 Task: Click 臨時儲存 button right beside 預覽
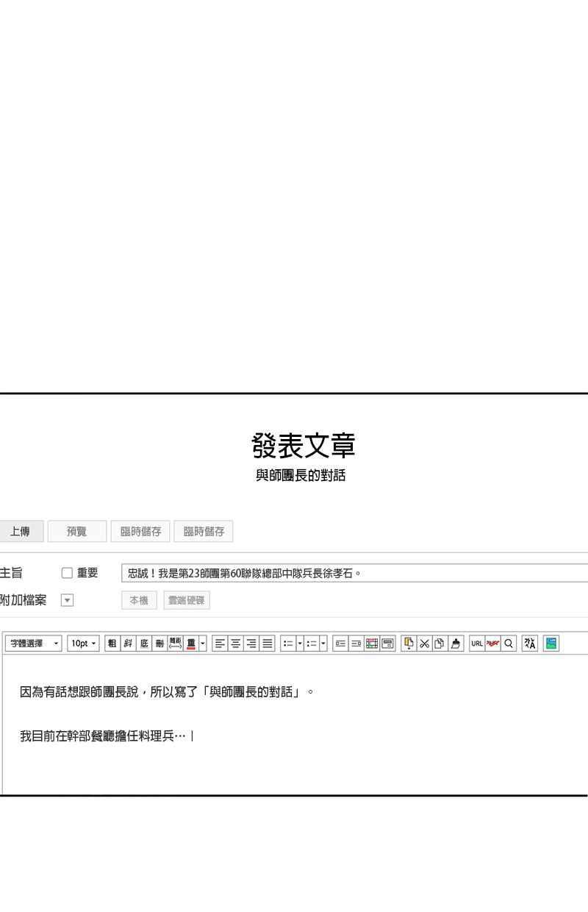(x=141, y=532)
